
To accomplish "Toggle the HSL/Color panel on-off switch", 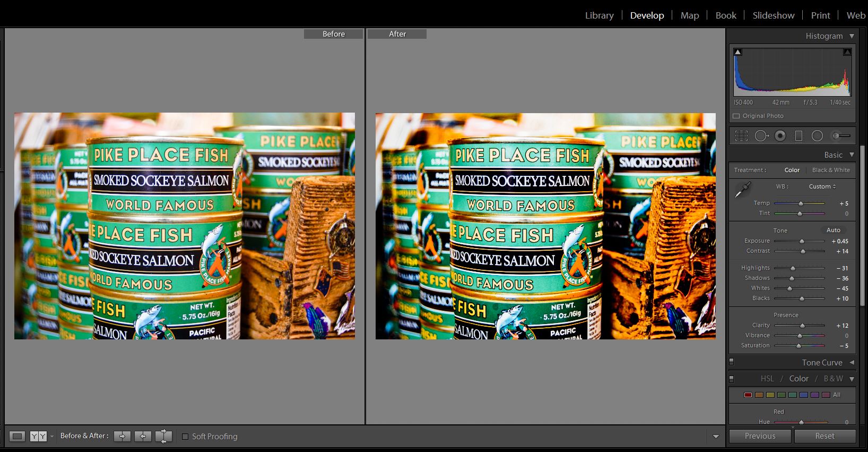I will tap(732, 379).
